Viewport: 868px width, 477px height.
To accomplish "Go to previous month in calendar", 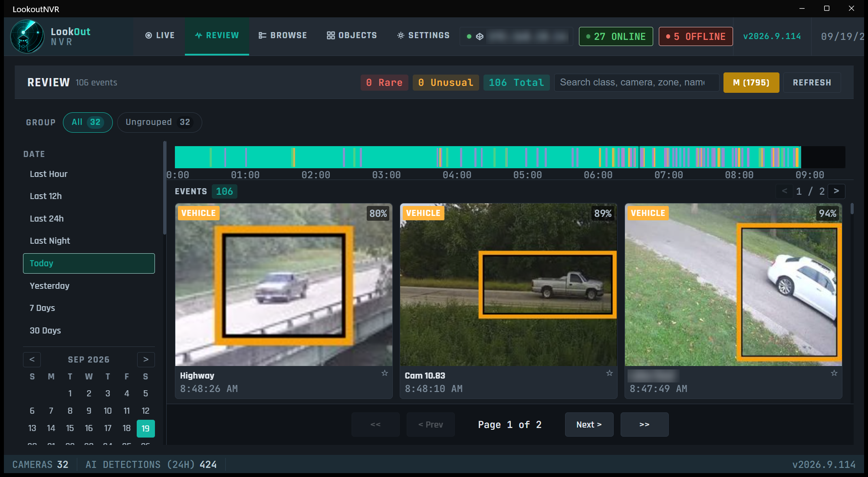I will [x=32, y=359].
